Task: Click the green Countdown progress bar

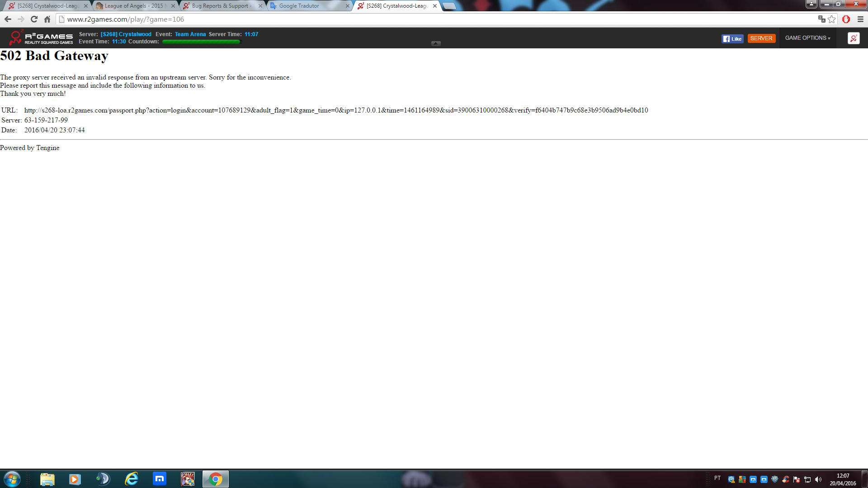Action: pos(201,42)
